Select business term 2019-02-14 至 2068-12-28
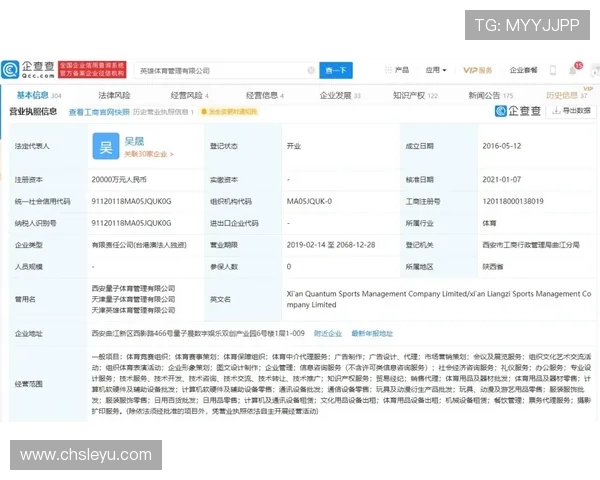Image resolution: width=600 pixels, height=480 pixels. (331, 245)
